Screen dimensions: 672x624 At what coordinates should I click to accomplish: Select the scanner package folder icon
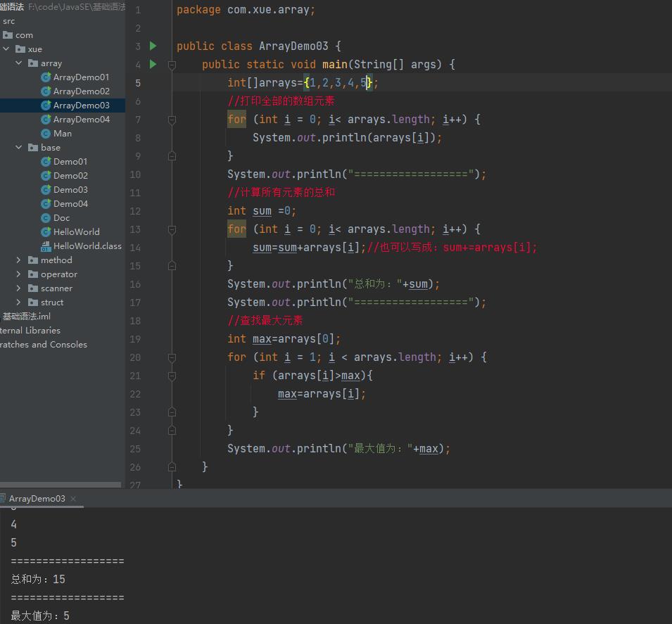[33, 288]
